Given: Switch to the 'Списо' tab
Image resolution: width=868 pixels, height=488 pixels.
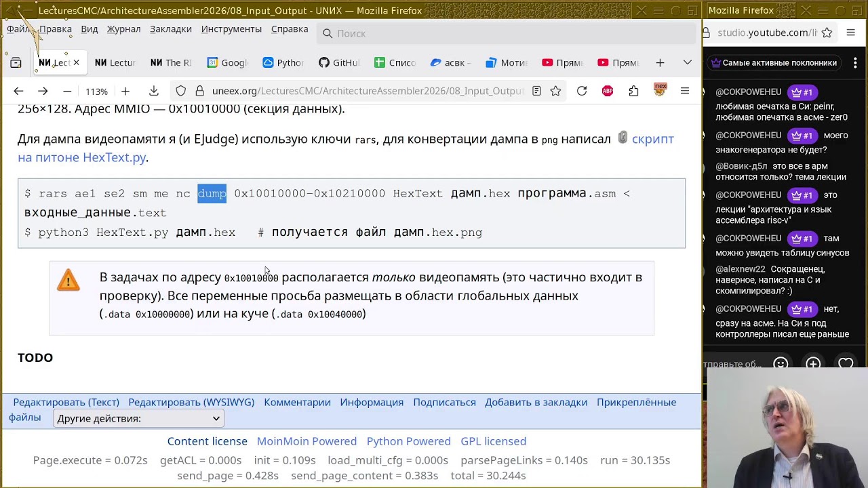Looking at the screenshot, I should point(395,62).
